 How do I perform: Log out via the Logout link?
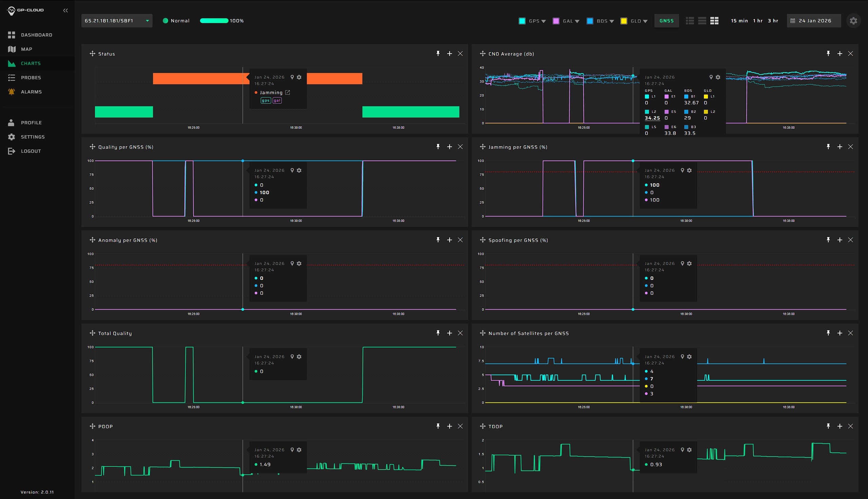click(37, 151)
